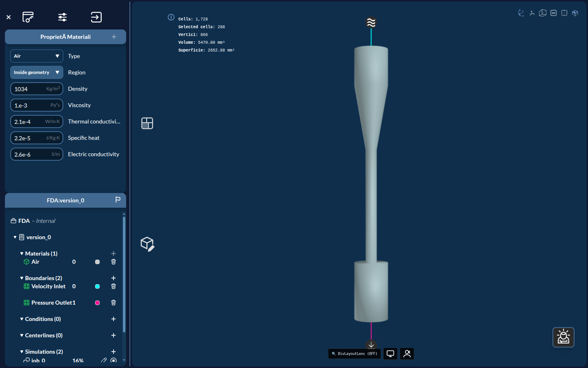The image size is (588, 368).
Task: Switch to XY plane view
Action: pos(554,13)
